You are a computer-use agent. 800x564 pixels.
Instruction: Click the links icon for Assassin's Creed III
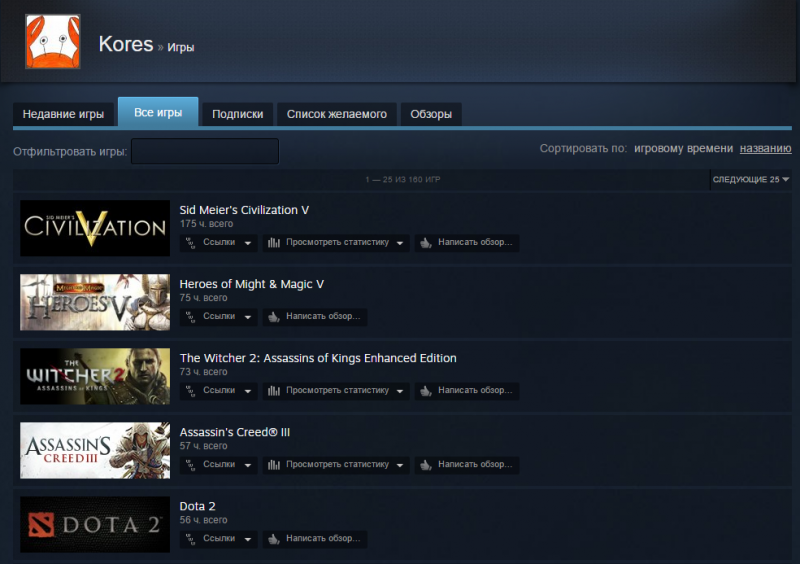(190, 465)
